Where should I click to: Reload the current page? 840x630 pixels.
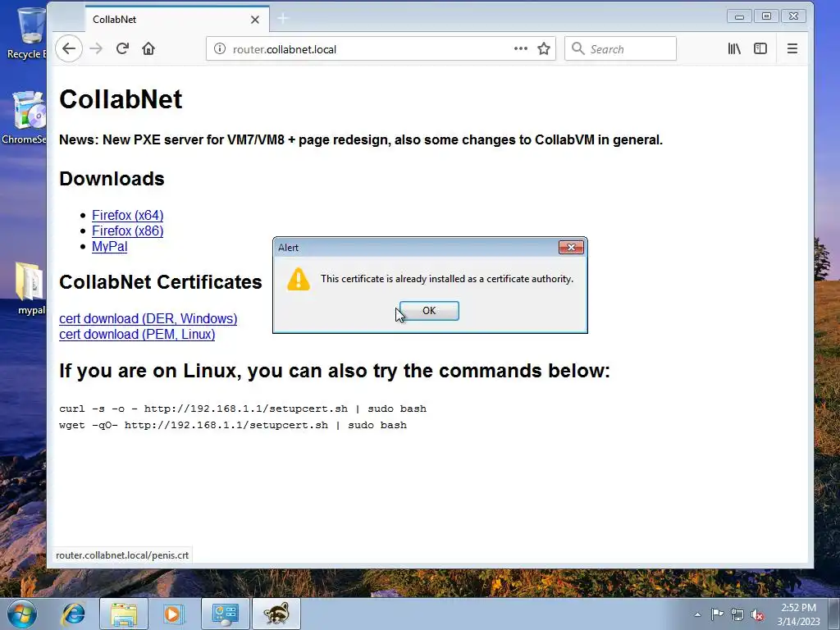[122, 48]
